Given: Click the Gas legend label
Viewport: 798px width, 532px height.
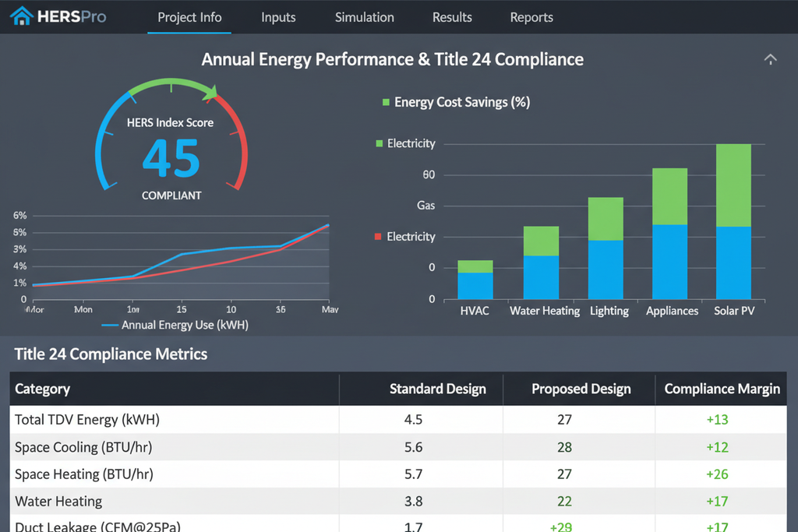Looking at the screenshot, I should [426, 206].
